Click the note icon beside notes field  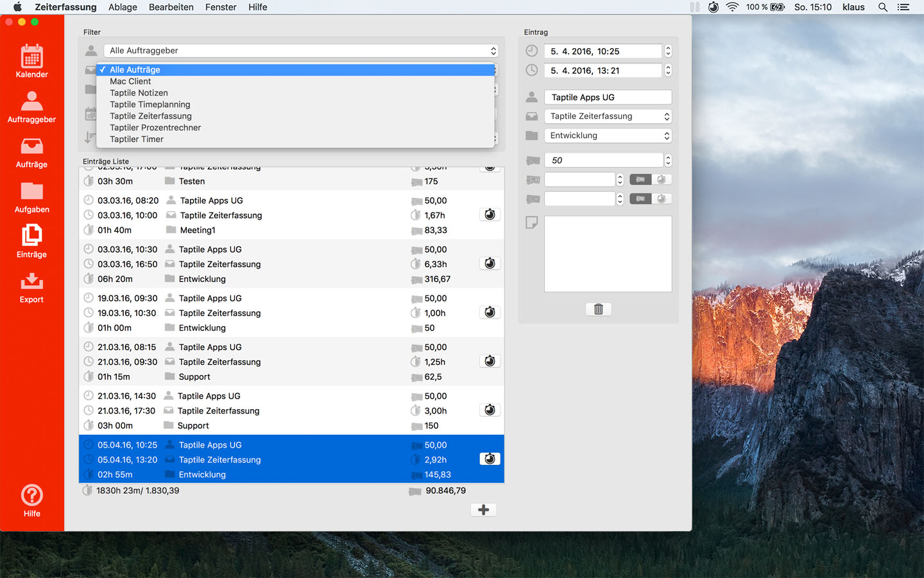[531, 222]
